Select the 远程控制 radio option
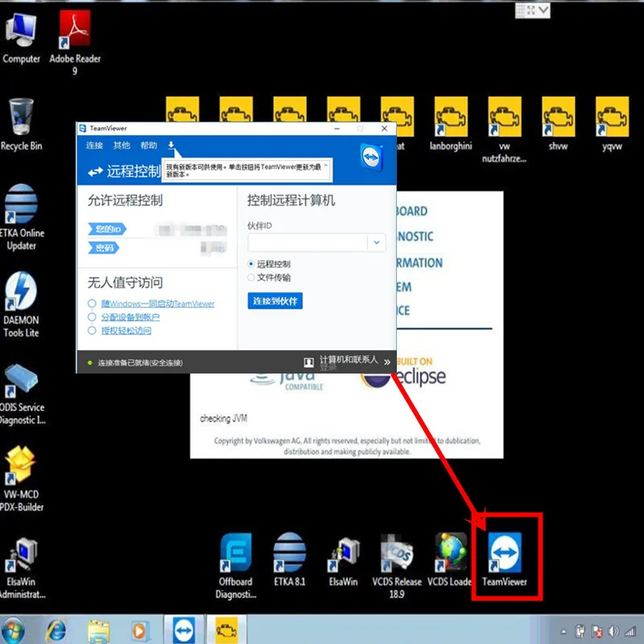 click(x=251, y=264)
